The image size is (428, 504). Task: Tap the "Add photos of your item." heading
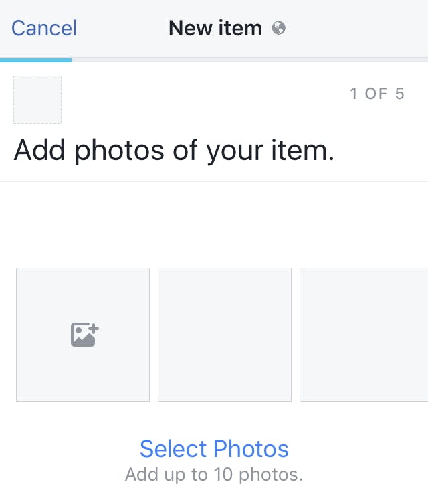174,151
